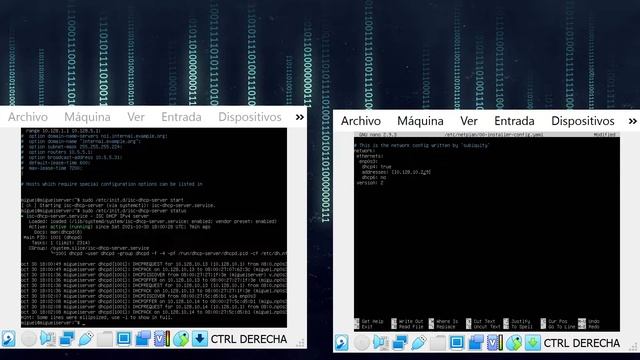The image size is (640, 360).
Task: Click mouse integration indicator in left VM window
Action: [x=181, y=339]
